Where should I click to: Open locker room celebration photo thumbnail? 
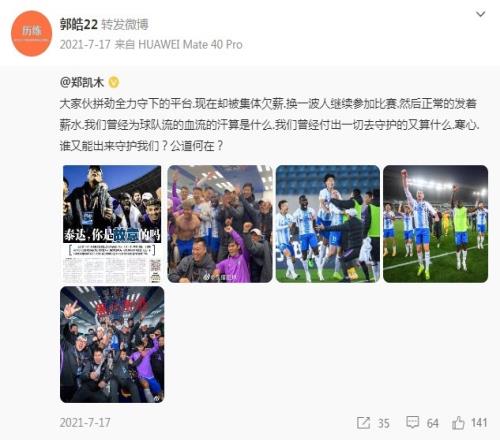tap(220, 224)
